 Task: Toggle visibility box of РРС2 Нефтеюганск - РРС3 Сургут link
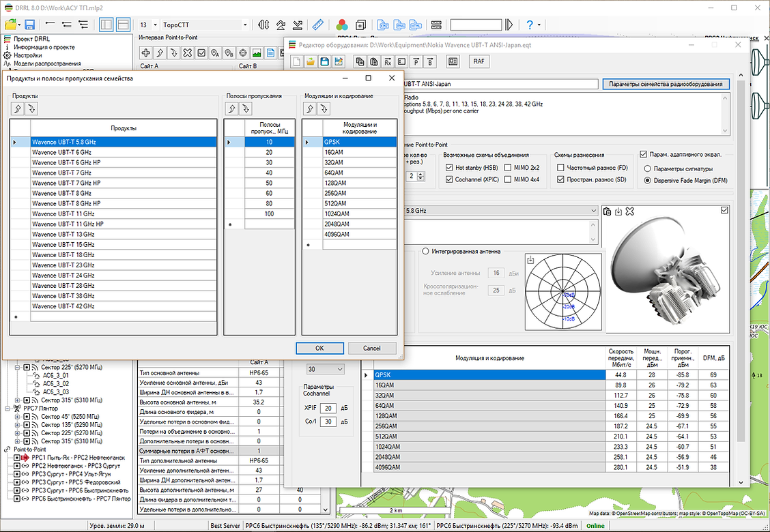17,466
